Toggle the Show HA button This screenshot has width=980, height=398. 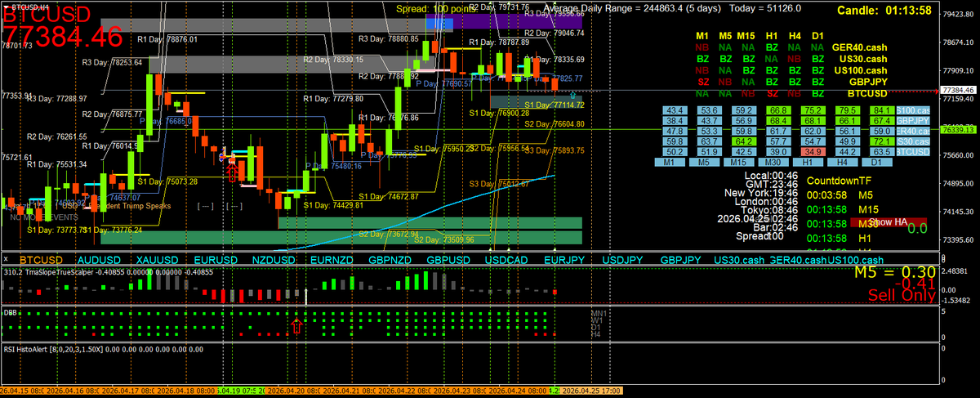click(889, 222)
